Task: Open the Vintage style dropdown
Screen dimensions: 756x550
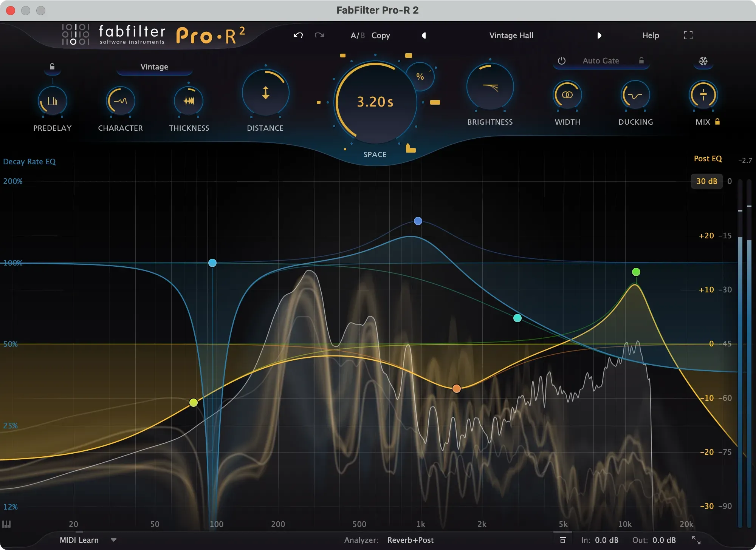Action: click(154, 67)
